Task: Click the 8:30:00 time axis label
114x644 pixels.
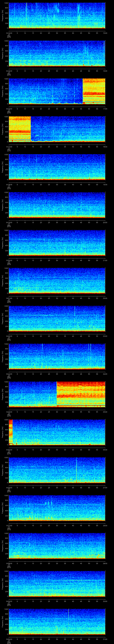Action: click(x=9, y=639)
